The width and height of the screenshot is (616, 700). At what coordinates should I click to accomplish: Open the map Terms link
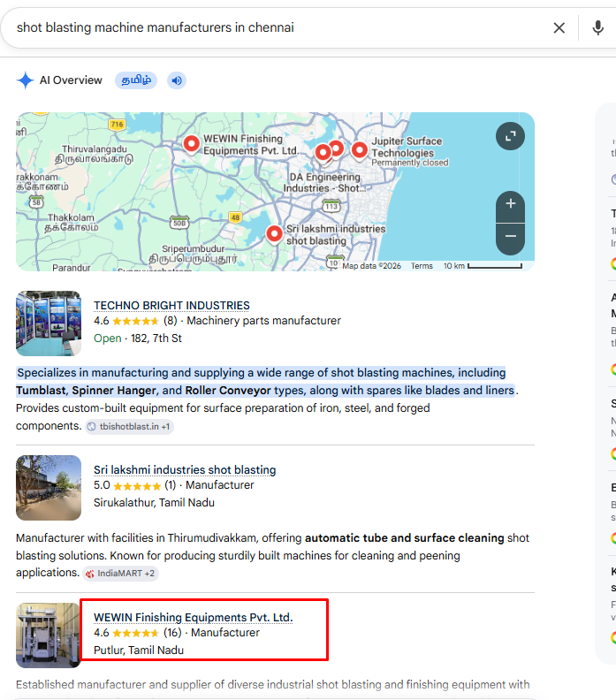point(422,266)
